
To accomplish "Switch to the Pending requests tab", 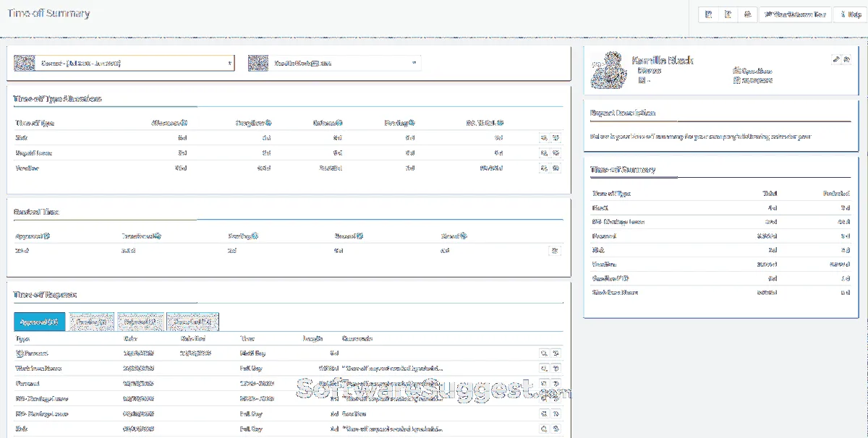I will [x=90, y=322].
